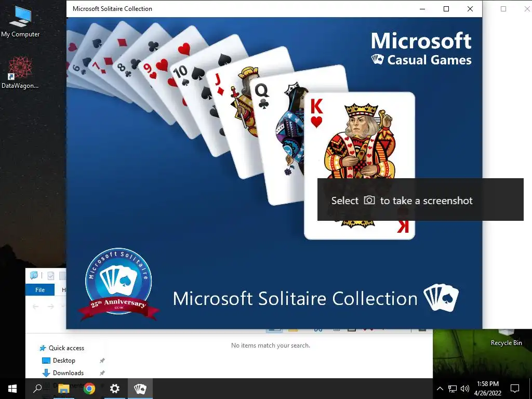The height and width of the screenshot is (399, 532).
Task: Open the My Computer desktop icon
Action: (x=20, y=21)
